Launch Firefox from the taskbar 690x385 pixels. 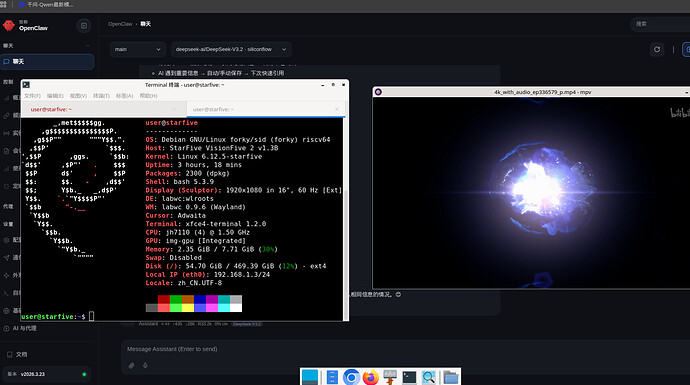[371, 377]
